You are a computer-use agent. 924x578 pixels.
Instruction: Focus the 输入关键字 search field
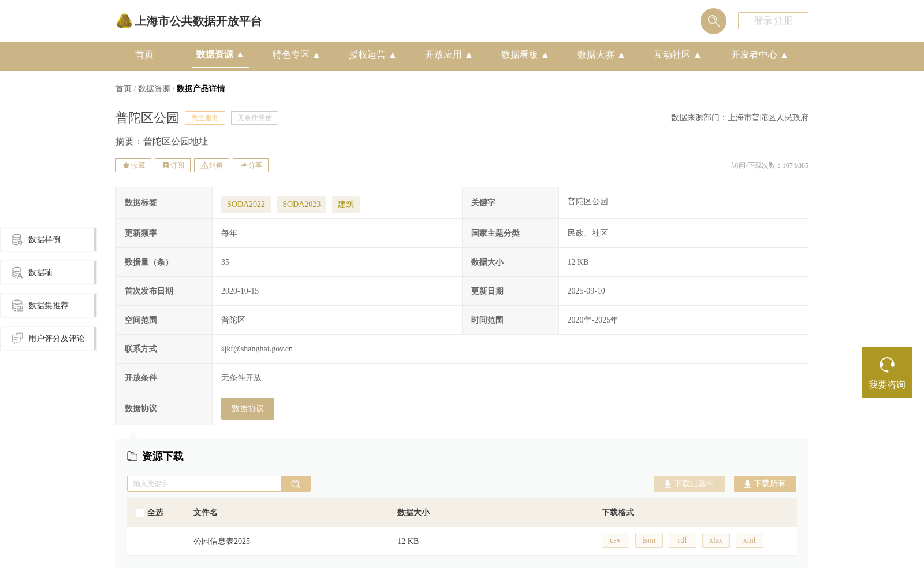[204, 484]
